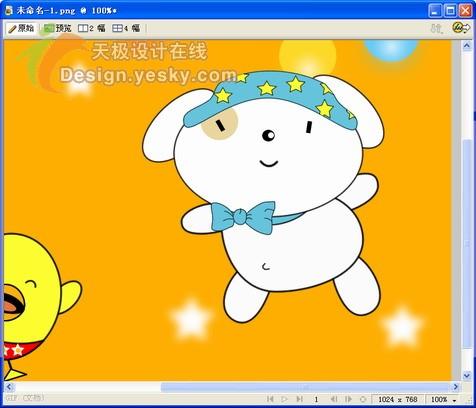Open the 4 幅 (4-Up) view
Screen dimensions: 476x408
pos(126,29)
